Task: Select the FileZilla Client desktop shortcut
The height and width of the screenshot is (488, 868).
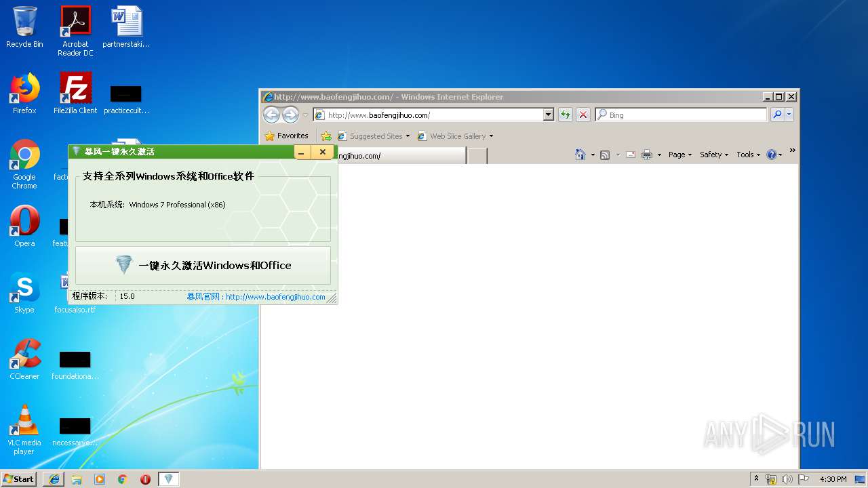Action: click(x=75, y=94)
